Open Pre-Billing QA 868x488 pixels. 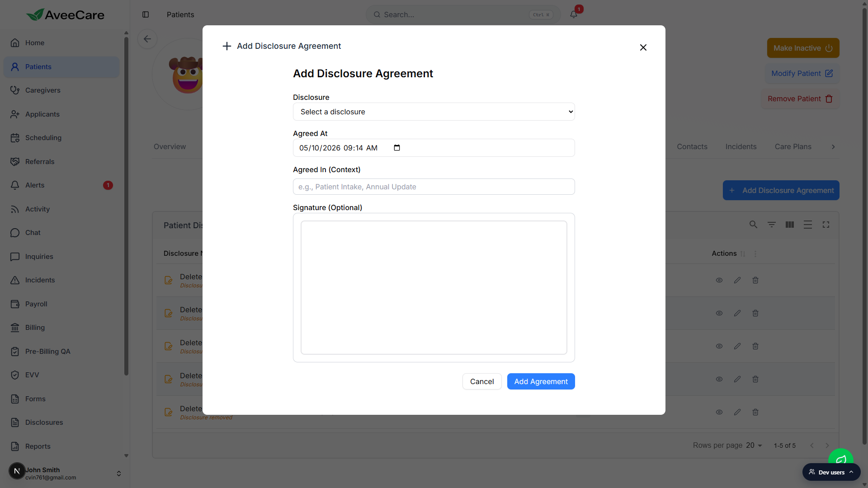point(61,352)
